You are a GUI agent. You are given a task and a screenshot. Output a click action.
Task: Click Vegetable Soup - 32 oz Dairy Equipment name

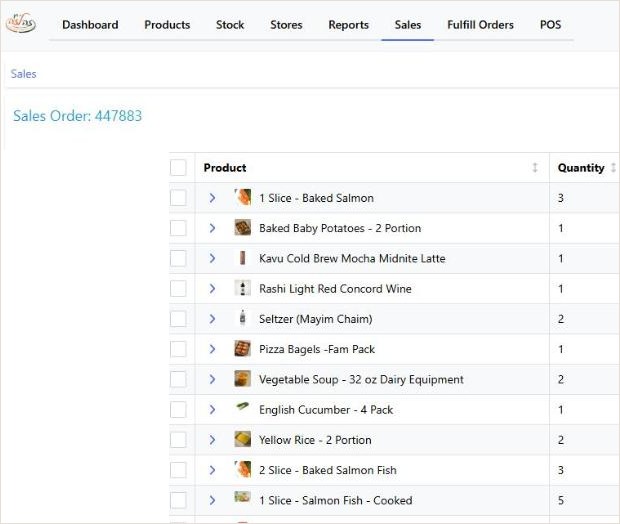tap(361, 379)
